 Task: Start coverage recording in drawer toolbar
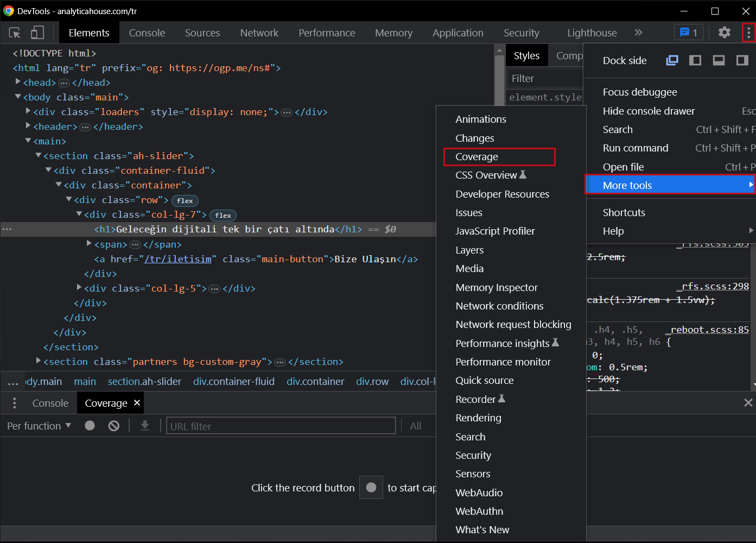[90, 426]
